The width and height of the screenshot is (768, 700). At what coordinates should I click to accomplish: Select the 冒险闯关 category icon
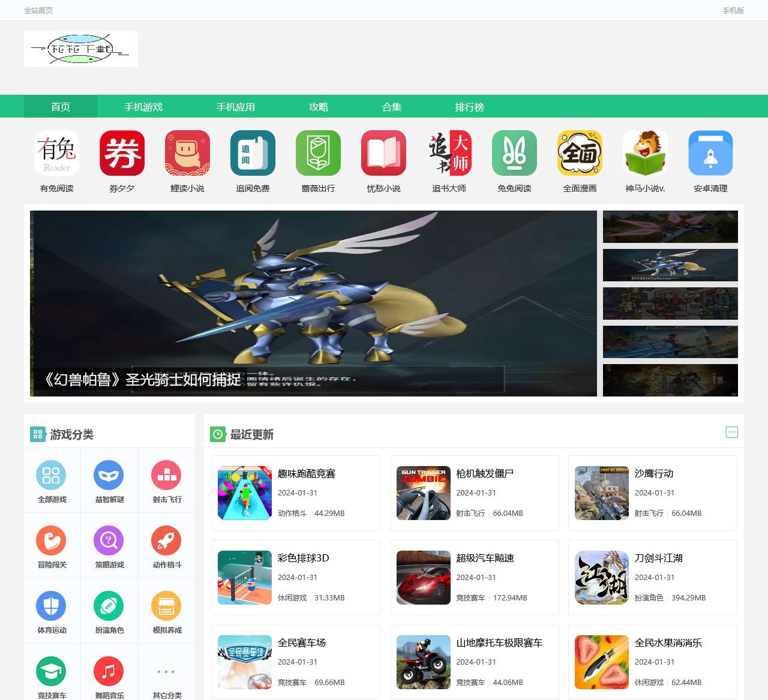tap(51, 540)
